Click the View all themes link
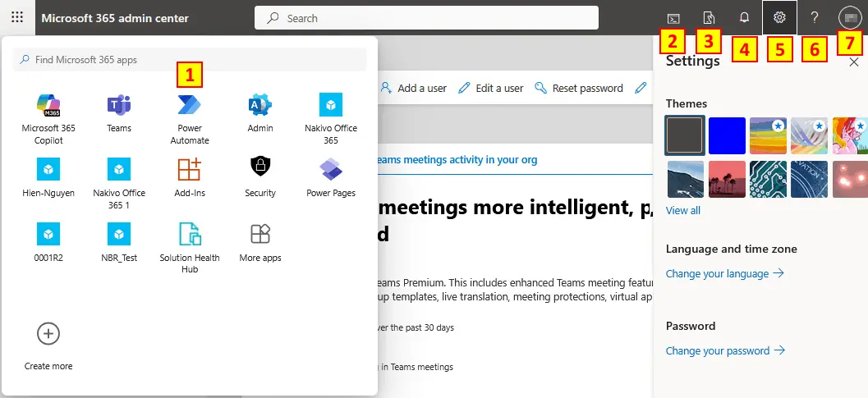 (x=682, y=210)
